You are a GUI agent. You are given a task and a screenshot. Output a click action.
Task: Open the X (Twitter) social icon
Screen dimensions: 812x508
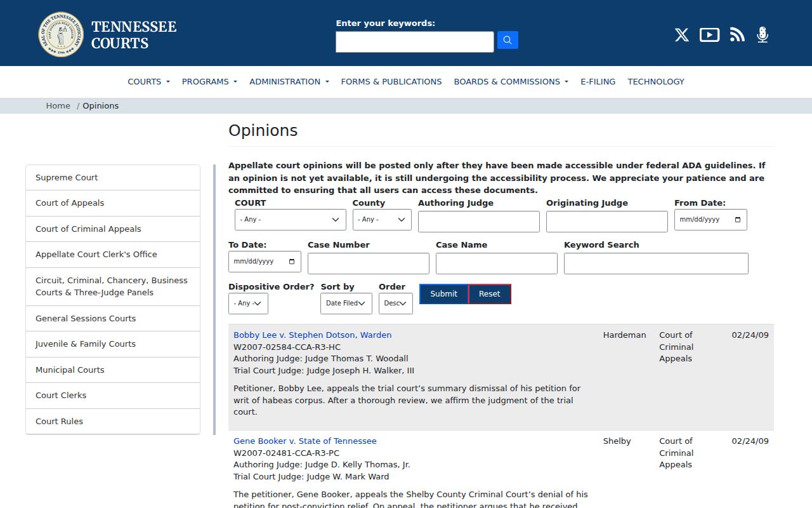[x=682, y=35]
